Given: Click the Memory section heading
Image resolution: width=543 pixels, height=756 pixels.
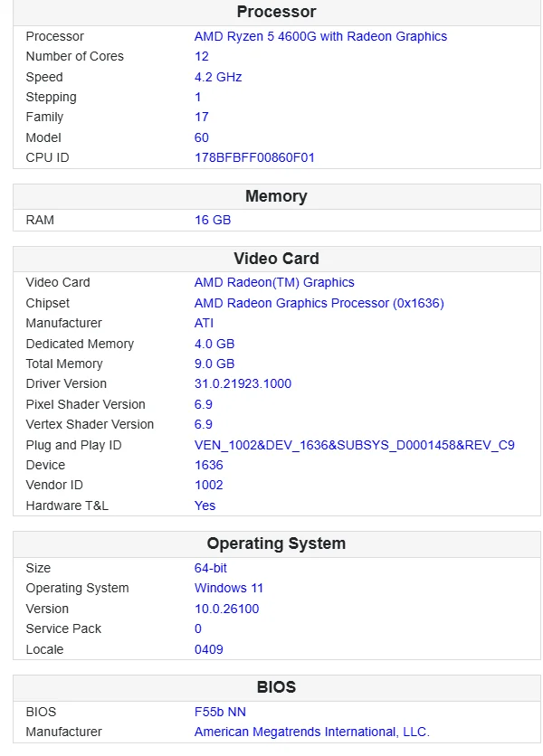Looking at the screenshot, I should click(276, 196).
